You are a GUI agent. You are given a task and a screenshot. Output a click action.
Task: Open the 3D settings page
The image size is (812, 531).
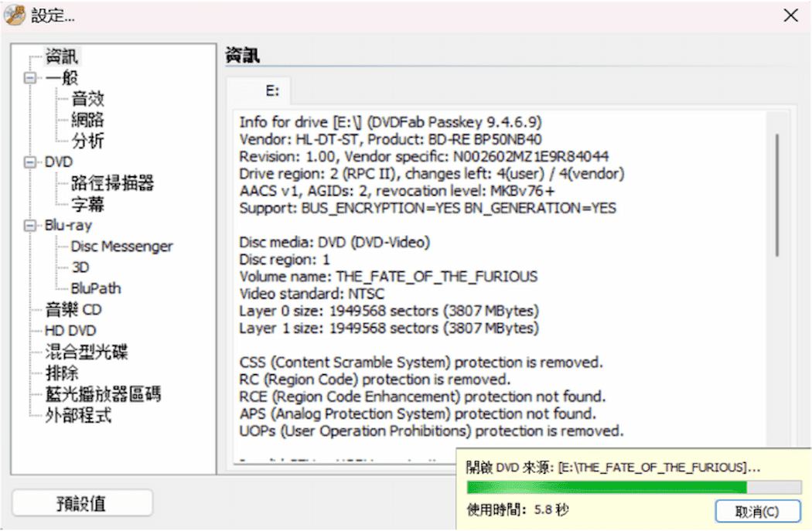80,267
